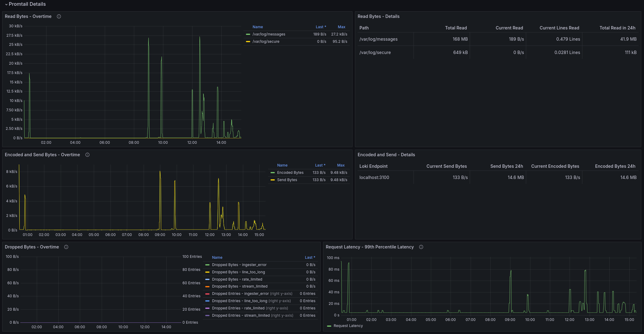Click info icon beside Encoded and Send Bytes
The height and width of the screenshot is (334, 644).
click(x=87, y=155)
